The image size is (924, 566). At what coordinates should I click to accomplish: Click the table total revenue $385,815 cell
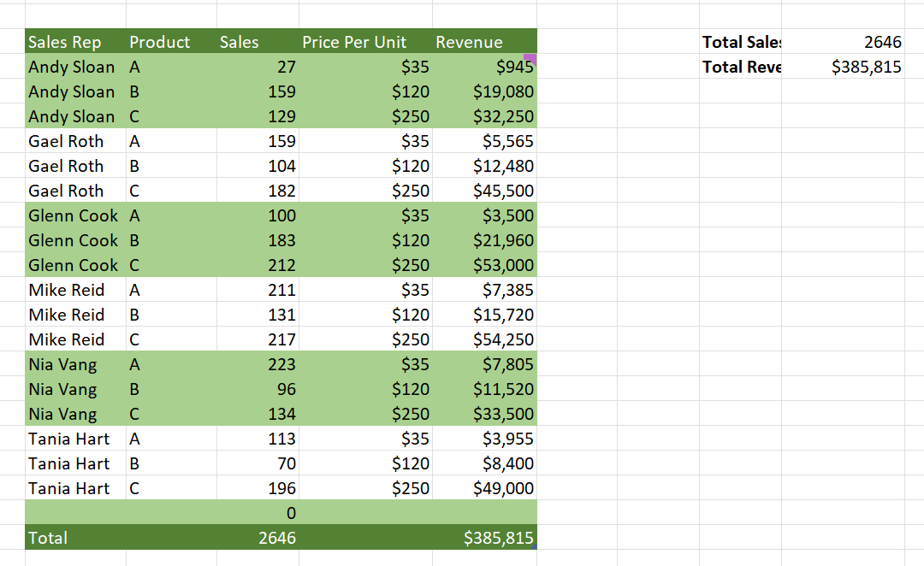484,538
